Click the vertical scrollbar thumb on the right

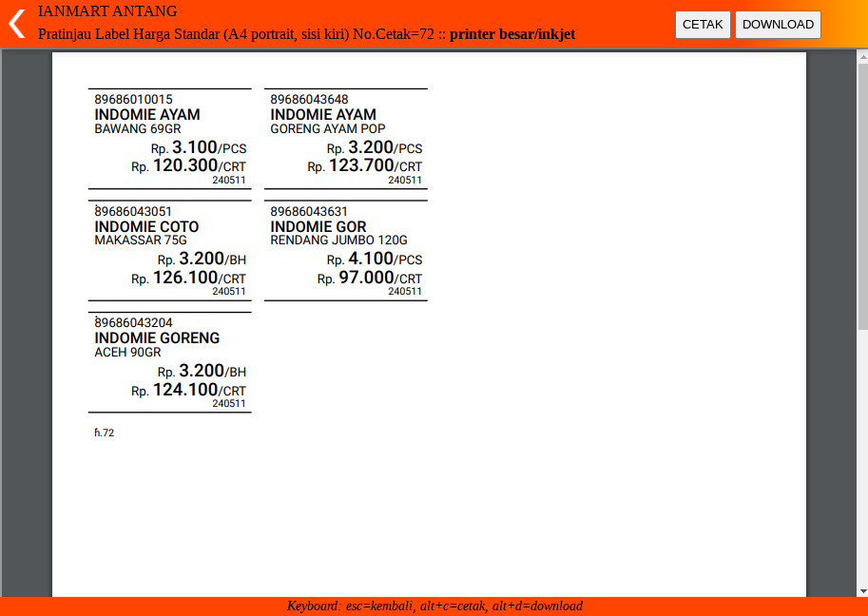862,190
